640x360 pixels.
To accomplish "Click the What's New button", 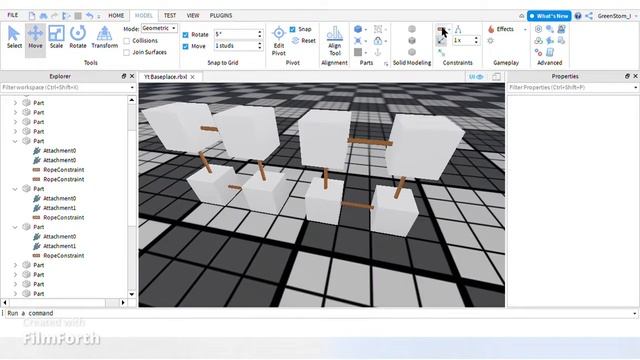I will pos(549,16).
